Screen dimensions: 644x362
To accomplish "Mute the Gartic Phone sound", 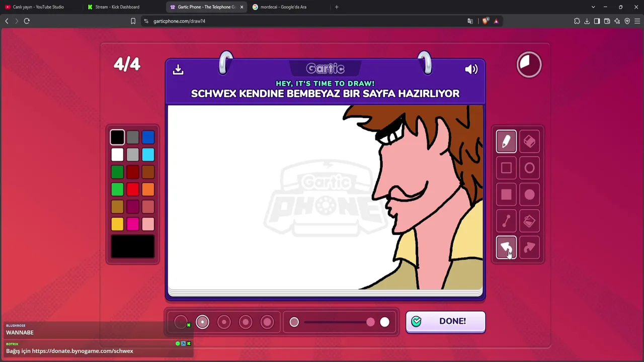I will click(x=471, y=69).
